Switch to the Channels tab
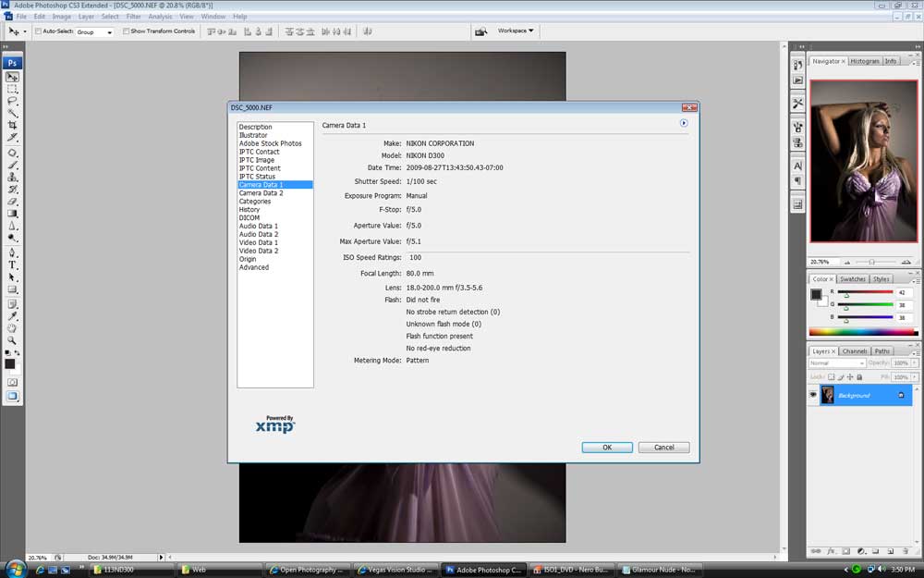 pyautogui.click(x=855, y=350)
